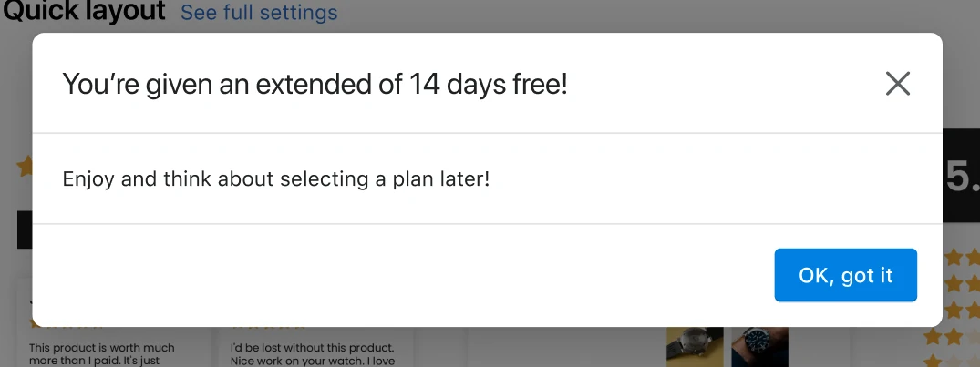Click the black bar left of dialog

[25, 229]
